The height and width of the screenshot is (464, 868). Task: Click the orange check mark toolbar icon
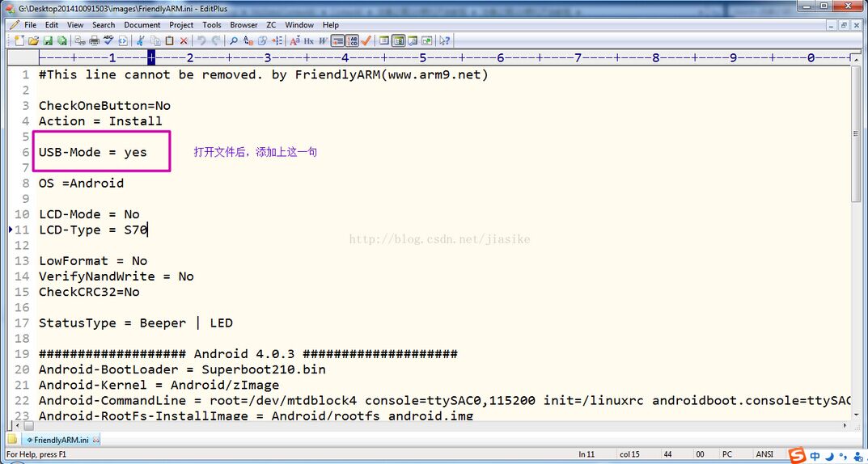[x=366, y=40]
